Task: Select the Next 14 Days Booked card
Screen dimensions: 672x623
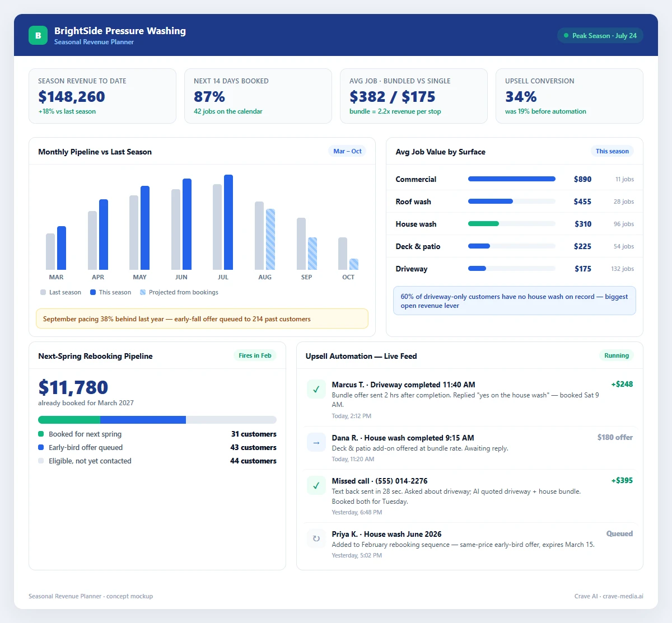Action: click(x=258, y=96)
